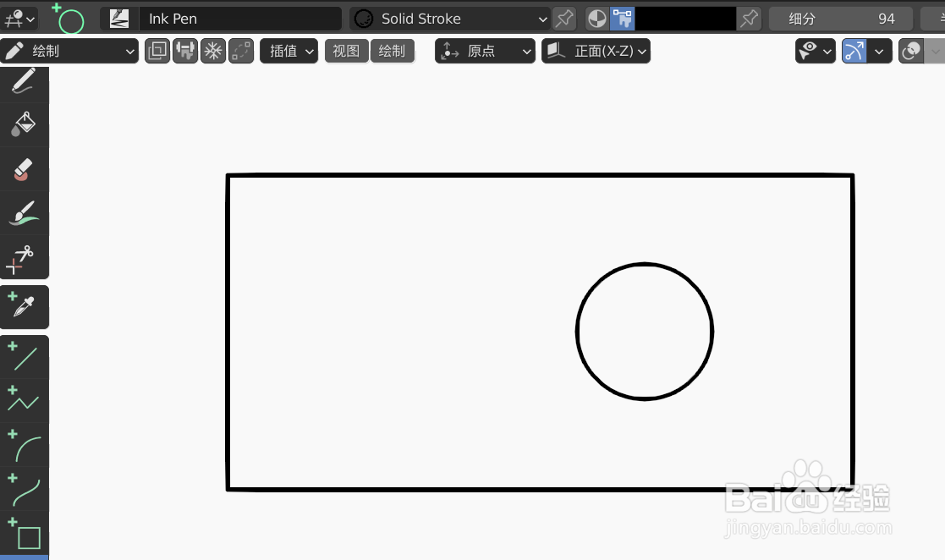Open the 正面(X-Z) drawing plane dropdown

596,52
